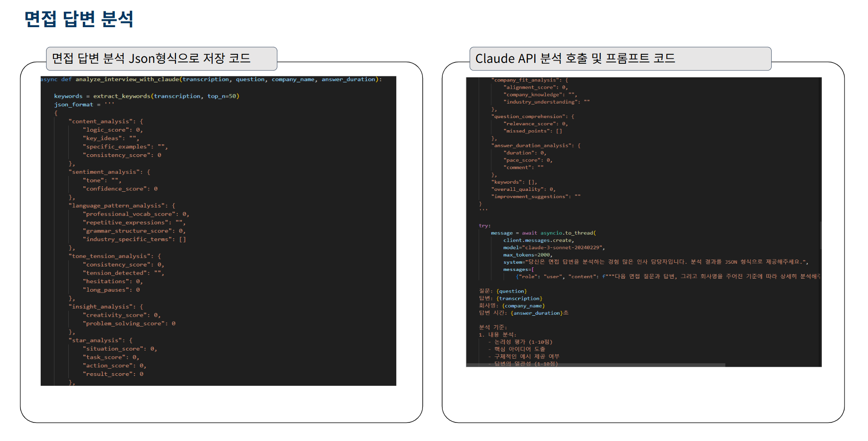Image resolution: width=868 pixels, height=441 pixels.
Task: Click the "company_fit_analysis" key in right code
Action: tap(526, 80)
